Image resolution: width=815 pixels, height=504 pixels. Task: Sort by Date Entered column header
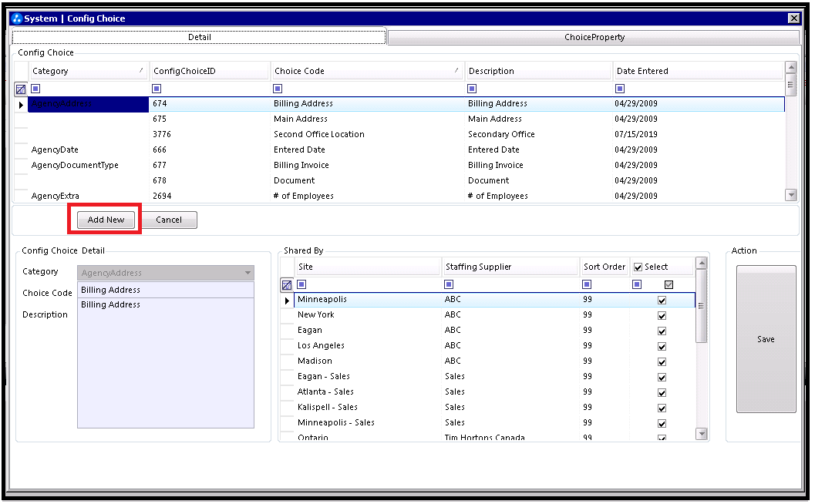[x=698, y=71]
